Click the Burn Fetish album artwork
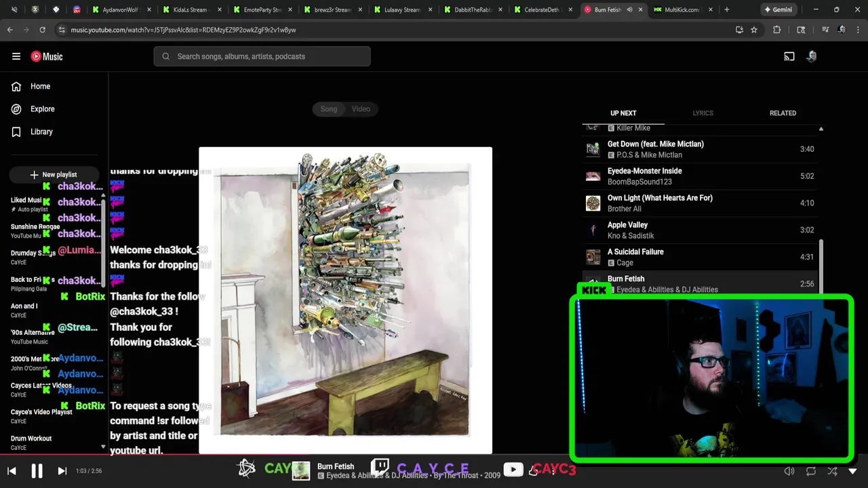868x488 pixels. pos(345,300)
